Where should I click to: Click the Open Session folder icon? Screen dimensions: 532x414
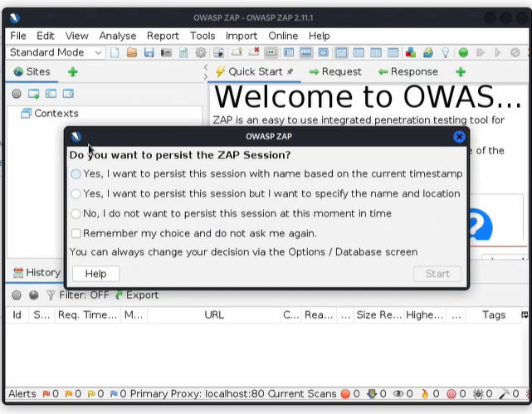point(131,53)
